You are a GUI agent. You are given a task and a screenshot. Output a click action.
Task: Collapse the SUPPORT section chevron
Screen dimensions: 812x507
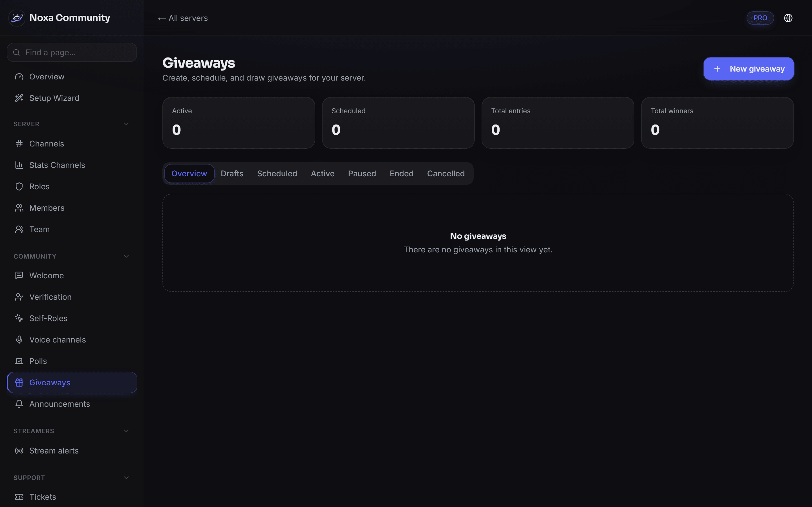point(127,478)
